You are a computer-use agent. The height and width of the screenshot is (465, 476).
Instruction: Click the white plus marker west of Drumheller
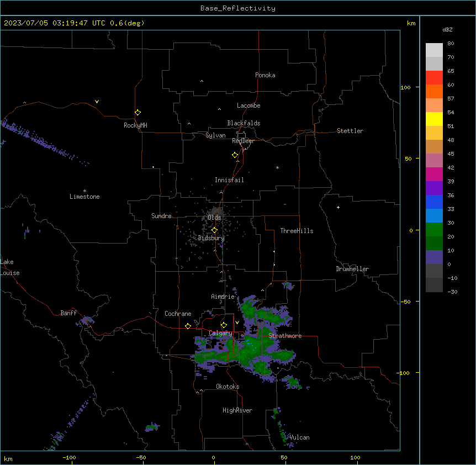point(338,207)
